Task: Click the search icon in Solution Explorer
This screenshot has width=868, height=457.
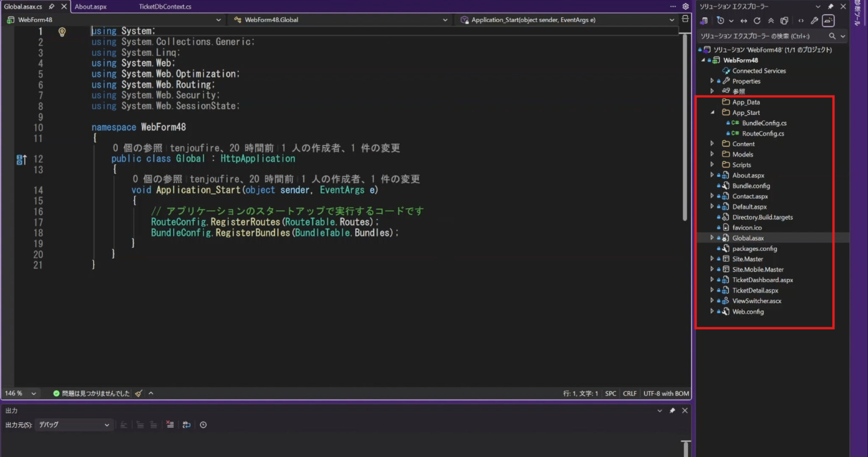Action: 833,36
